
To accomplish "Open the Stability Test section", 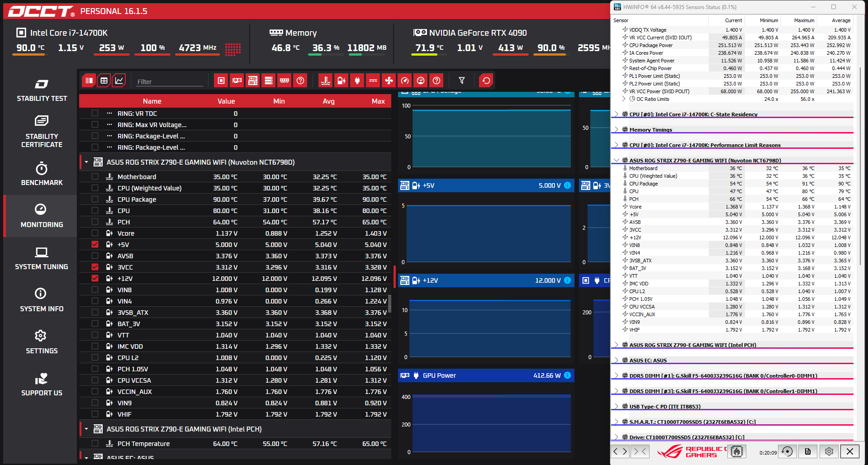I will click(x=42, y=90).
